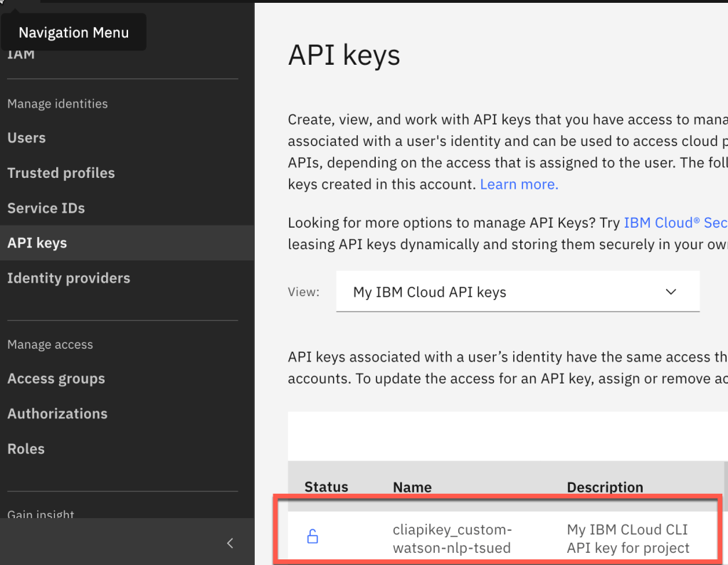The width and height of the screenshot is (728, 565).
Task: Collapse the sidebar using the left chevron
Action: tap(230, 544)
